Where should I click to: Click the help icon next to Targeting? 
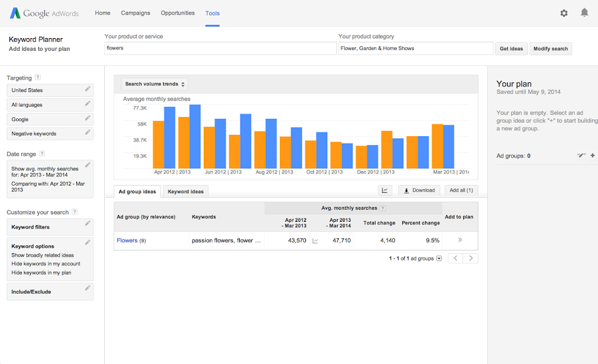point(37,77)
